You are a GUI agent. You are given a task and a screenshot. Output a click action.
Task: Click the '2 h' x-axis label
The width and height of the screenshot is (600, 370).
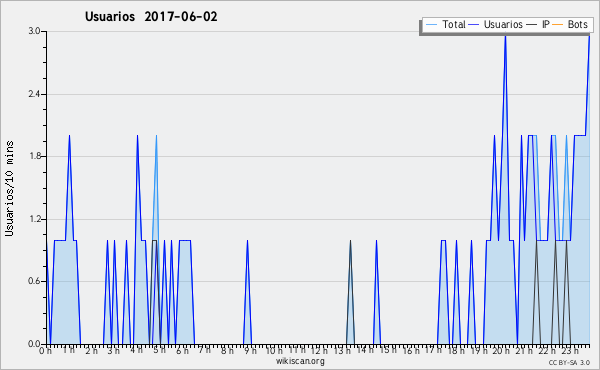tap(91, 350)
